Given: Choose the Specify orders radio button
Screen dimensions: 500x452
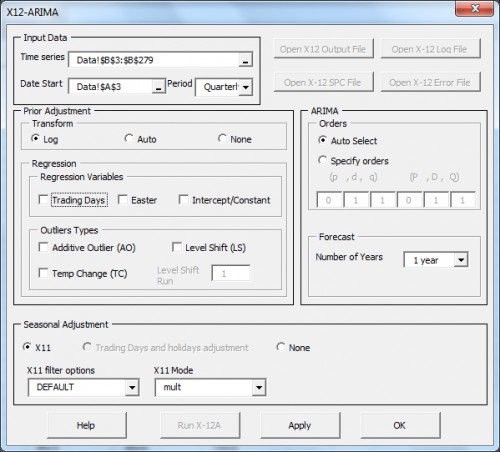Looking at the screenshot, I should [322, 160].
